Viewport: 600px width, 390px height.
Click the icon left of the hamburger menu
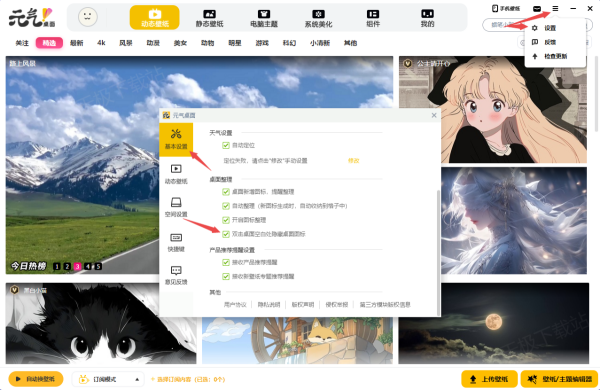(x=537, y=8)
